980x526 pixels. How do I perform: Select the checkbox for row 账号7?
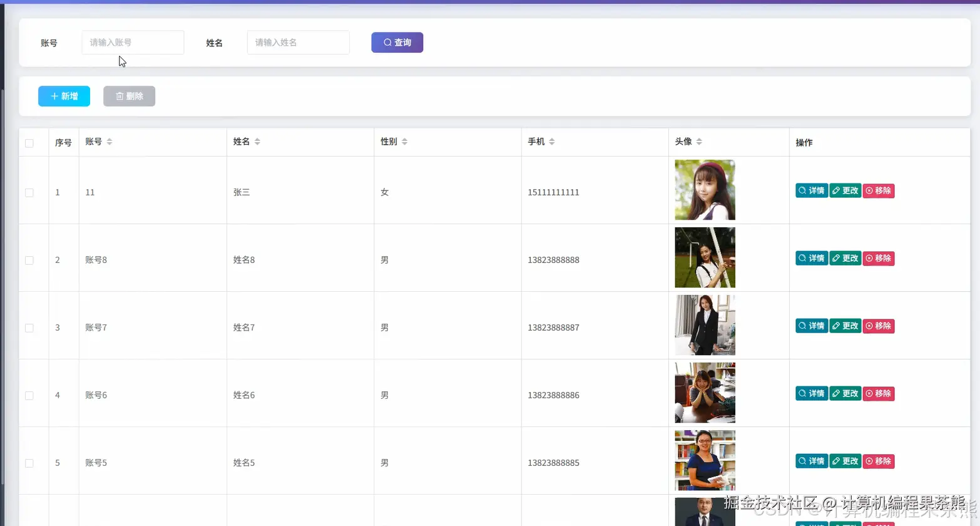coord(29,328)
